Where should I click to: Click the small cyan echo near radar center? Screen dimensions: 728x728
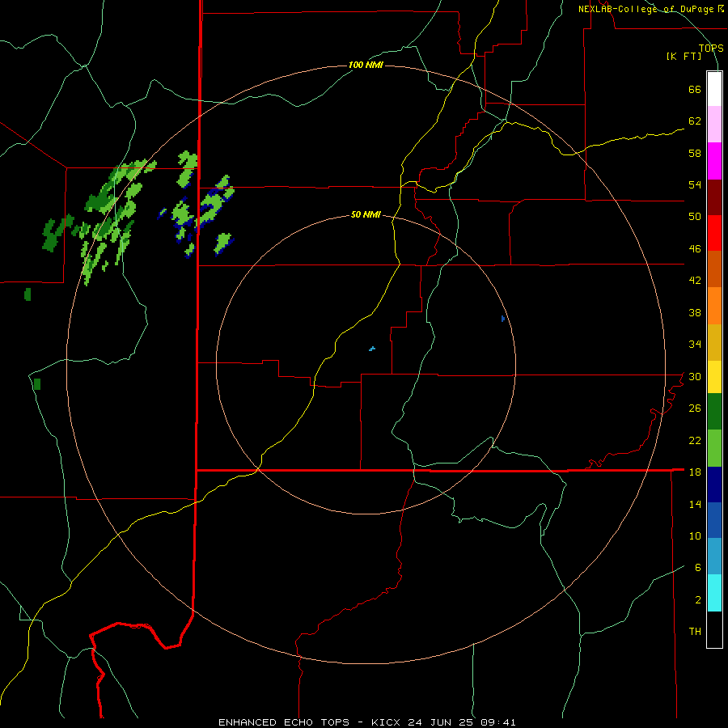tap(372, 349)
